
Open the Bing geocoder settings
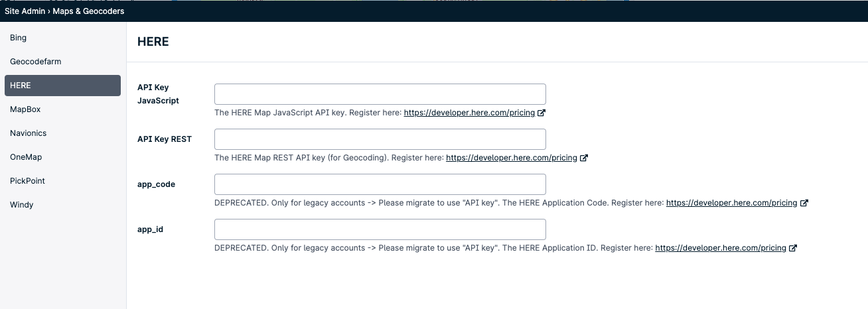pyautogui.click(x=19, y=38)
